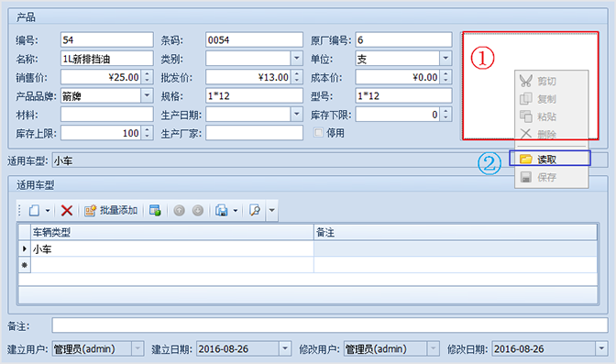Click the table with green cube icon
Image resolution: width=616 pixels, height=364 pixels.
coord(155,211)
